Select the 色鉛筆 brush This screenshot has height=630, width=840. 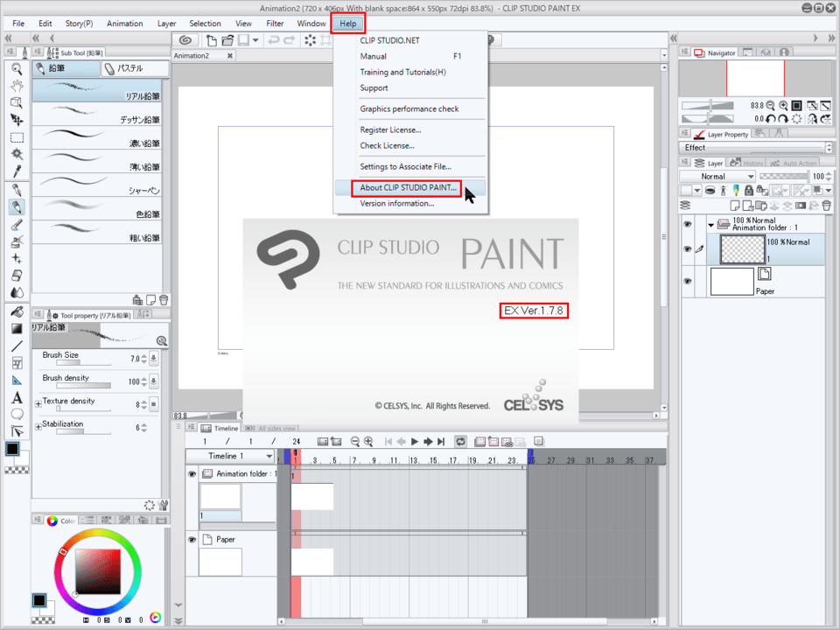coord(97,208)
